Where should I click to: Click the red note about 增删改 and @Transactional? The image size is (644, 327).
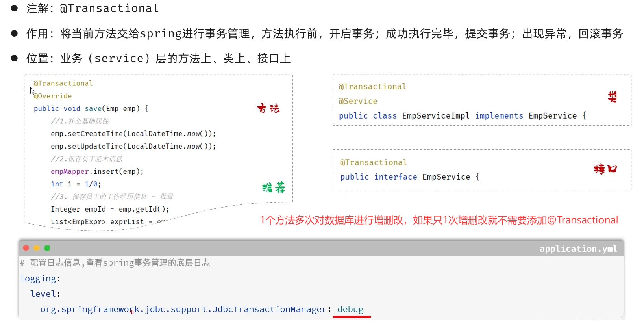coord(439,220)
